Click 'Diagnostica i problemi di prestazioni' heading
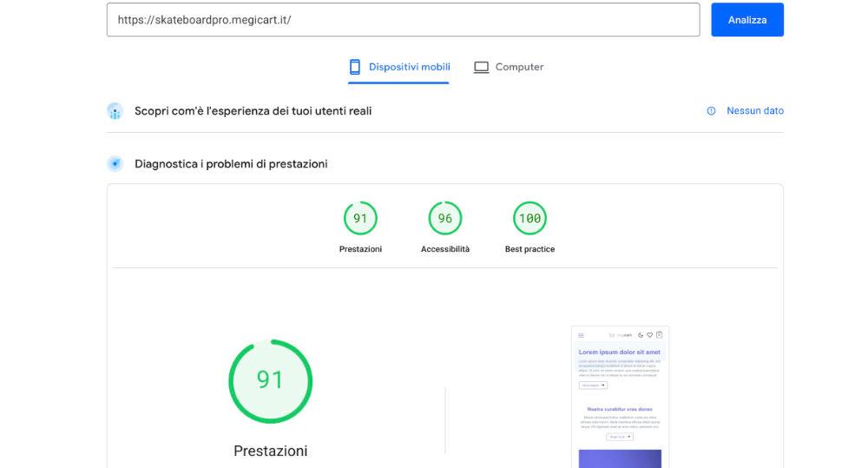This screenshot has height=468, width=868. click(x=231, y=164)
